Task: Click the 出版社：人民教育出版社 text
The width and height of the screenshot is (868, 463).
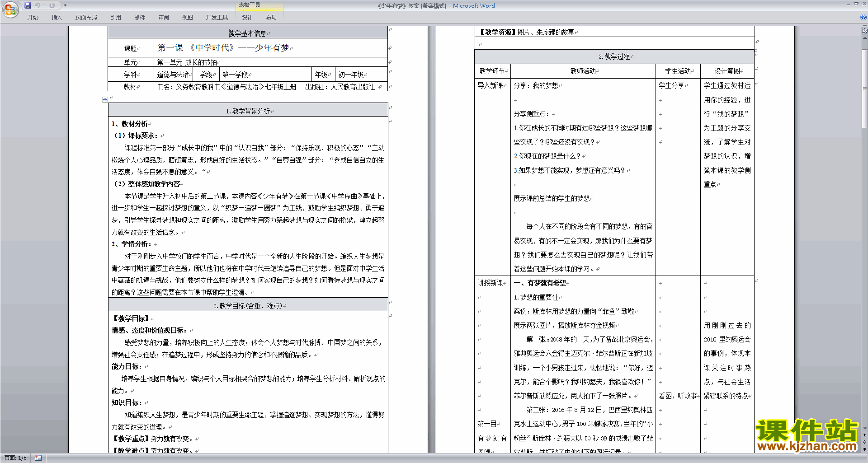Action: pos(340,87)
